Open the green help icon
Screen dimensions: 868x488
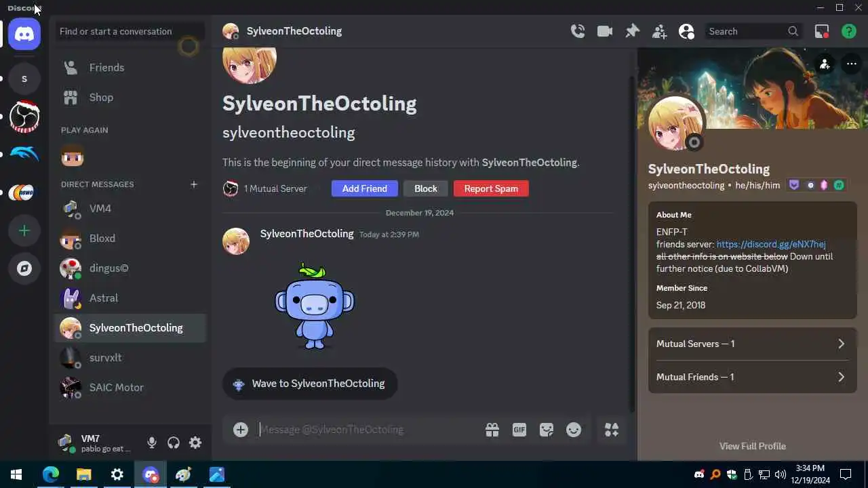tap(849, 31)
